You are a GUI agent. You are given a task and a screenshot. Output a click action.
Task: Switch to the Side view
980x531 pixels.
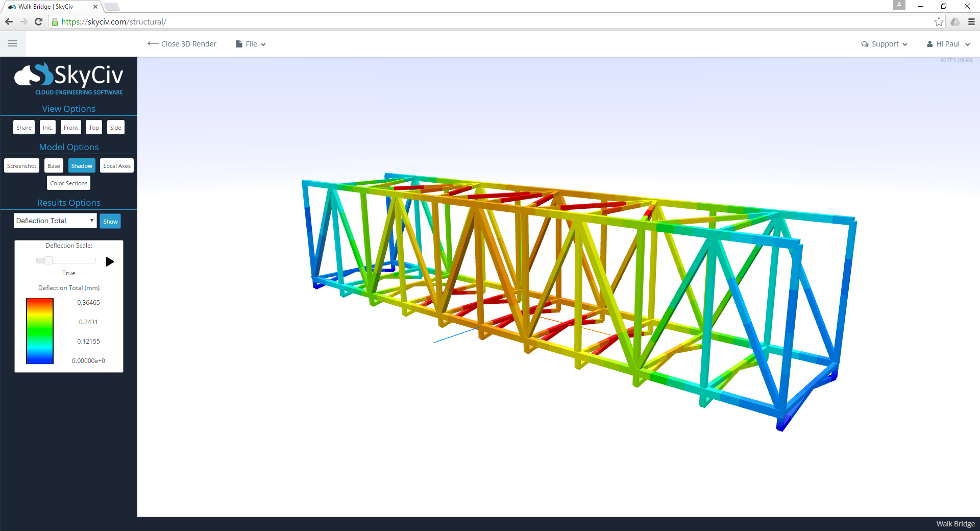[x=115, y=127]
